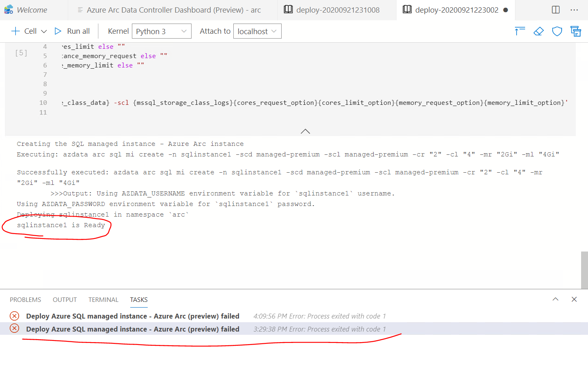Open the Kernel Python 3 dropdown
Image resolution: width=588 pixels, height=386 pixels.
162,31
